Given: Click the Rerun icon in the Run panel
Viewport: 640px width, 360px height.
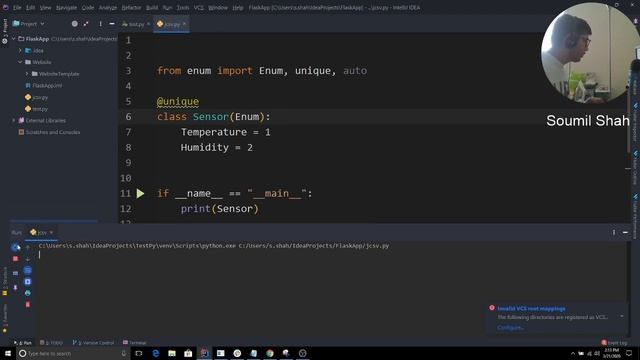Looking at the screenshot, I should tap(16, 247).
